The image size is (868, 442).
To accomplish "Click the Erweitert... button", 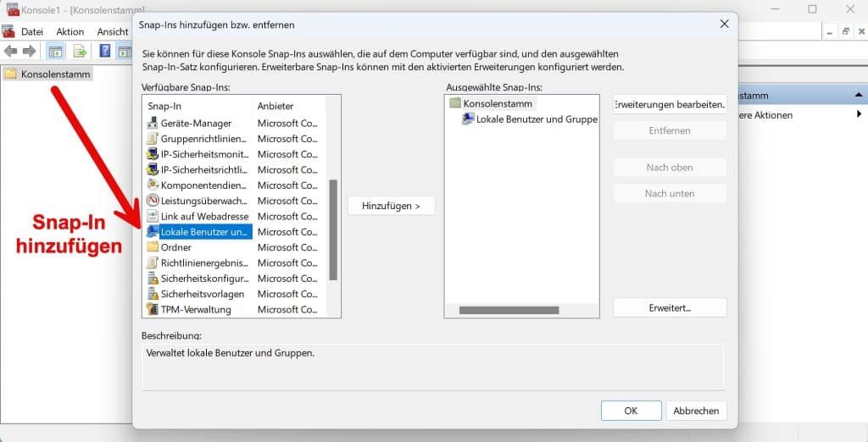I will [x=670, y=307].
